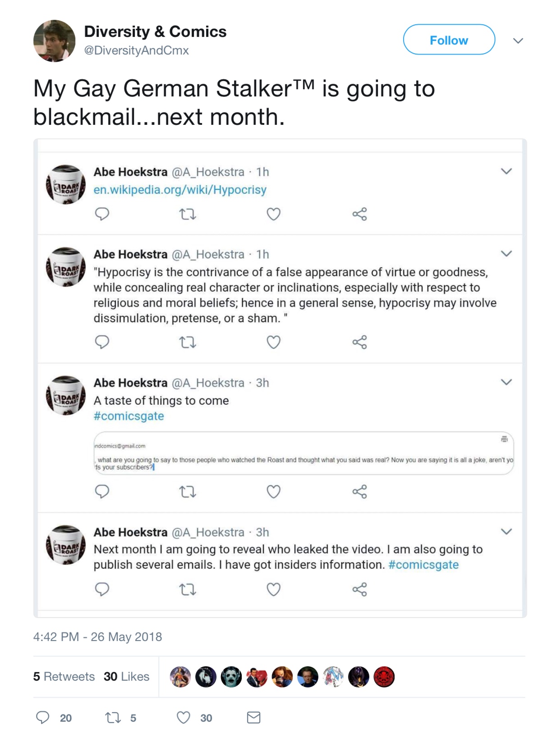Click the reply icon showing 20 replies
The height and width of the screenshot is (747, 560).
[43, 717]
